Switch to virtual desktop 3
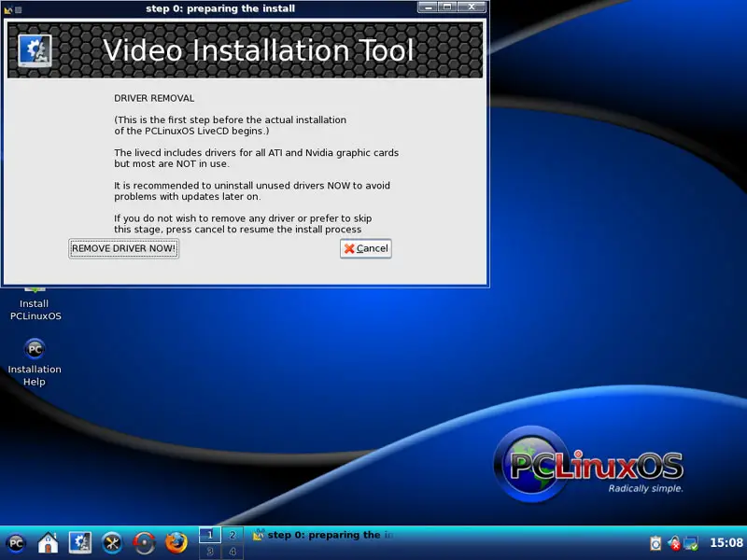Screen dimensions: 747x560 pos(209,552)
